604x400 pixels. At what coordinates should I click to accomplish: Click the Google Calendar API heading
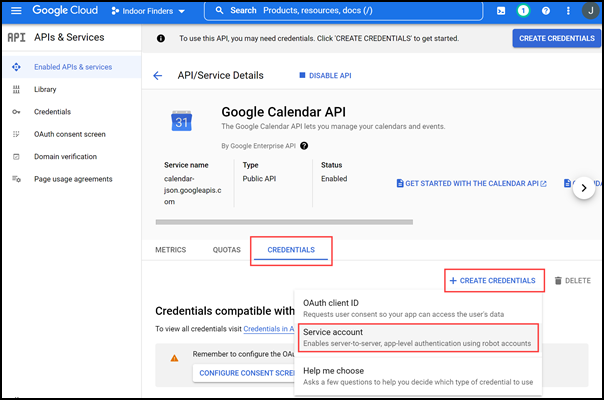(283, 112)
